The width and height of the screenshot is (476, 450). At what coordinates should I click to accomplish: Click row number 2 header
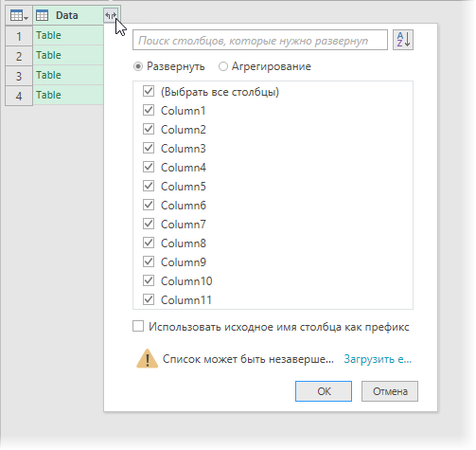coord(19,56)
